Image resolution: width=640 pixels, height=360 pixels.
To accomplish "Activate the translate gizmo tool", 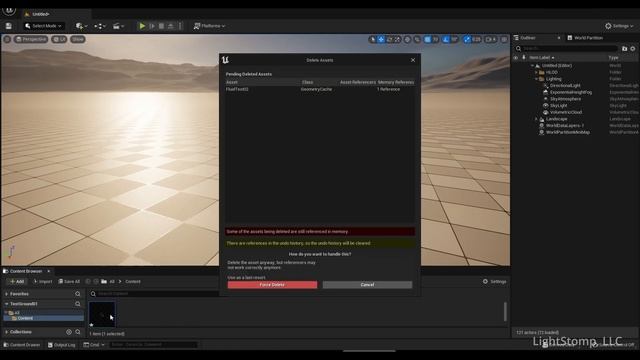I will tap(381, 40).
